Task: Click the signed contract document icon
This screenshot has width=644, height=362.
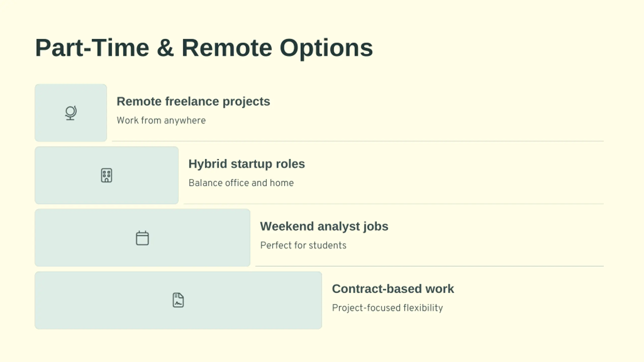Action: [178, 300]
